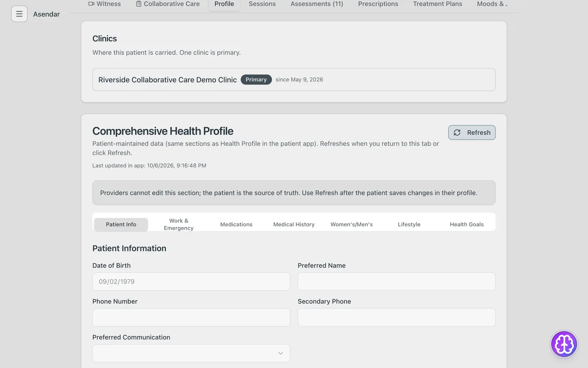Open the Treatment Plans tab
This screenshot has width=588, height=368.
tap(438, 4)
